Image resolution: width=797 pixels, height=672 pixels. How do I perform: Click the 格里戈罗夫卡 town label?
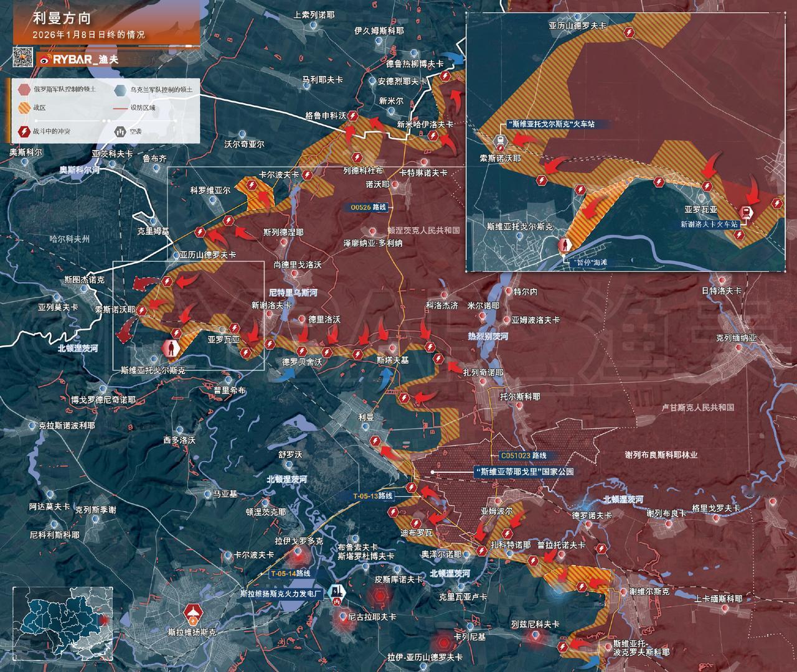pos(715,508)
